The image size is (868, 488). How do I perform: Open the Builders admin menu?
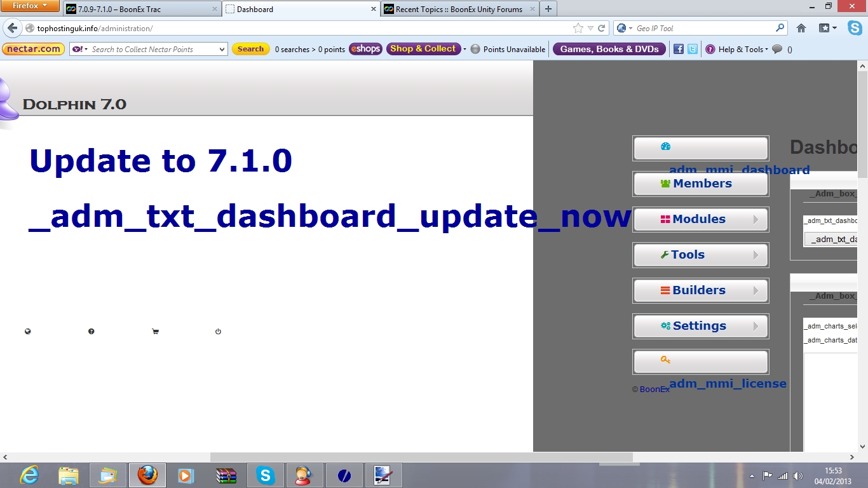coord(700,290)
